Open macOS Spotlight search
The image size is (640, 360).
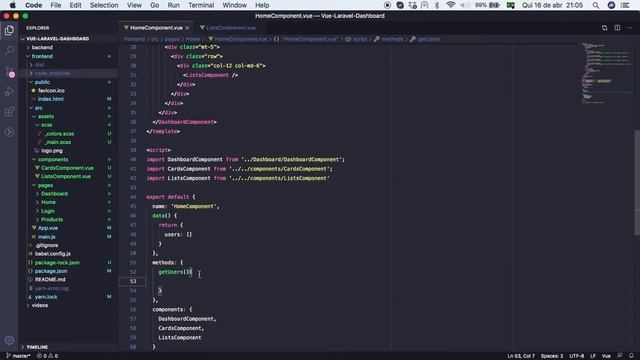596,5
